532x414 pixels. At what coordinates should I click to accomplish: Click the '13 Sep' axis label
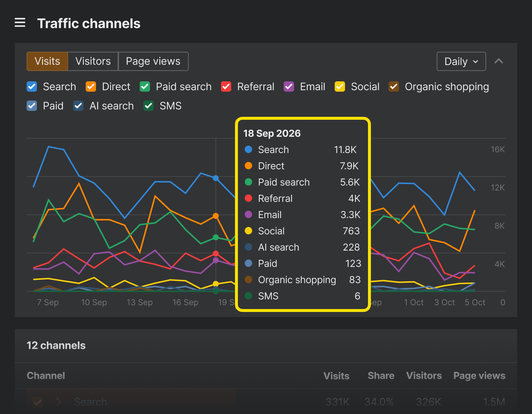click(140, 302)
